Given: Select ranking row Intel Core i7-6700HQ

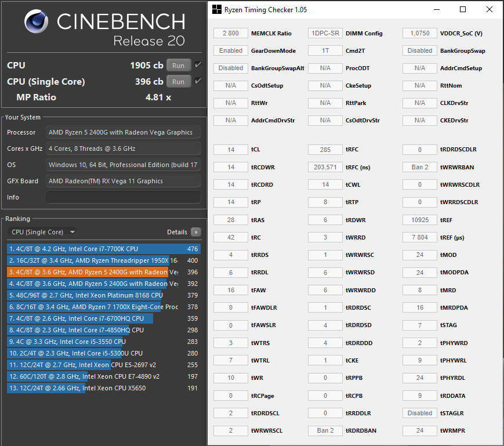Looking at the screenshot, I should coord(103,318).
